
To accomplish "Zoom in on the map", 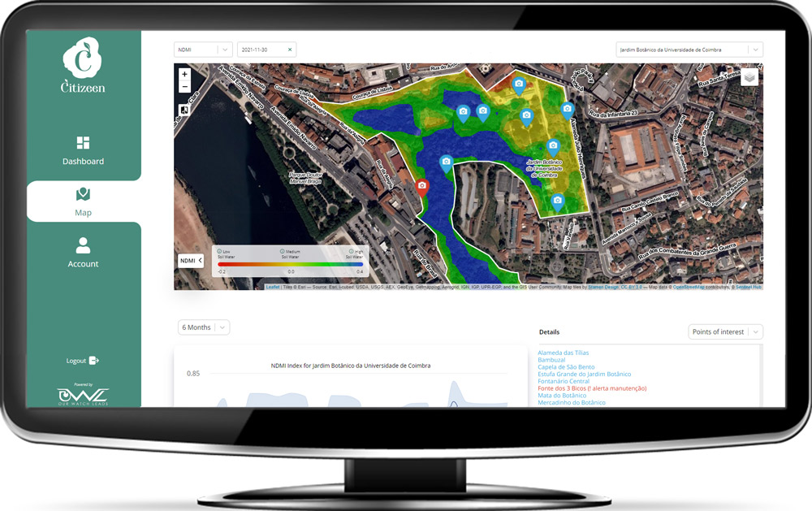I will 184,75.
